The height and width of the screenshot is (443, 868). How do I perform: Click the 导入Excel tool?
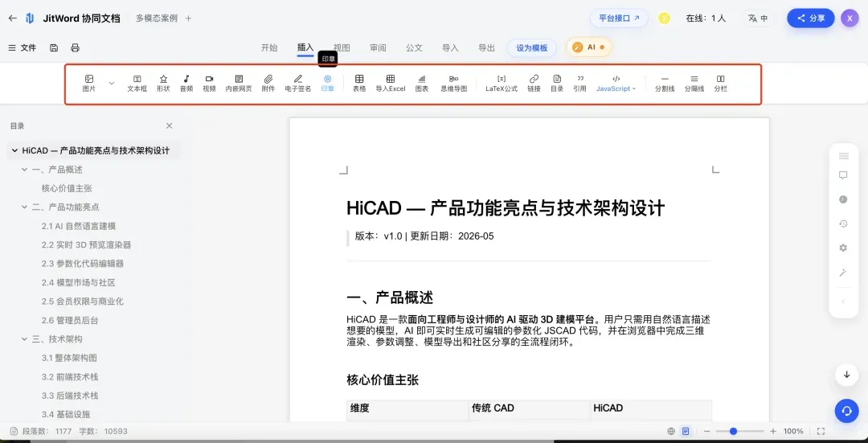tap(391, 83)
